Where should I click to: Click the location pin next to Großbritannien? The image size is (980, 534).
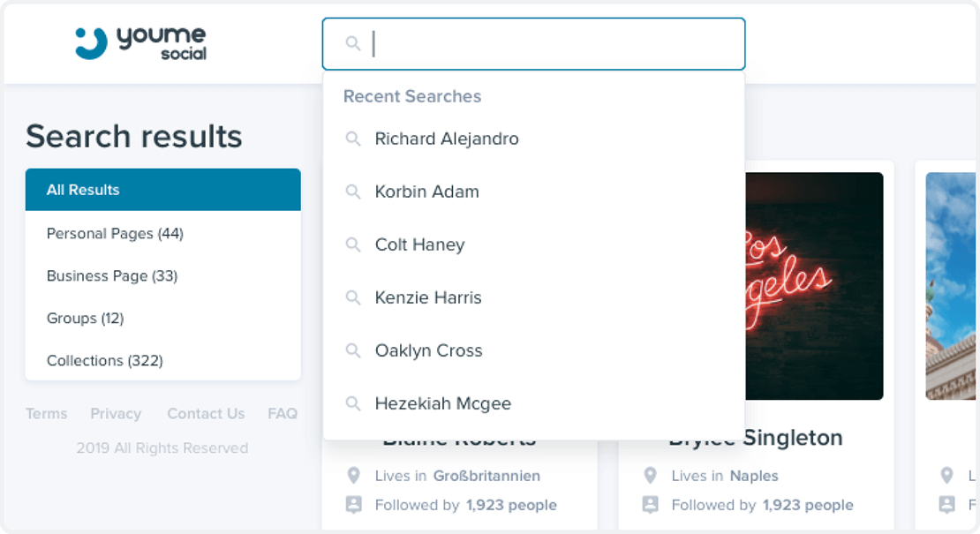pos(353,476)
